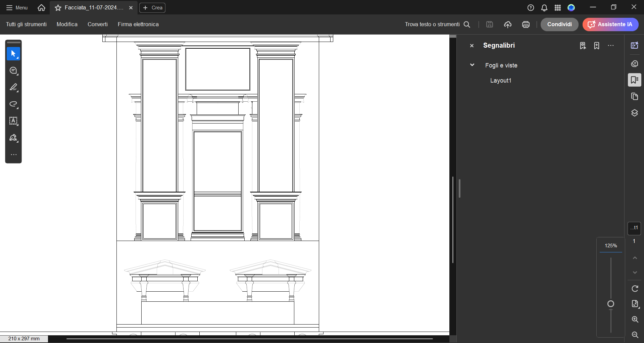Click the print icon
The width and height of the screenshot is (644, 343).
point(526,24)
